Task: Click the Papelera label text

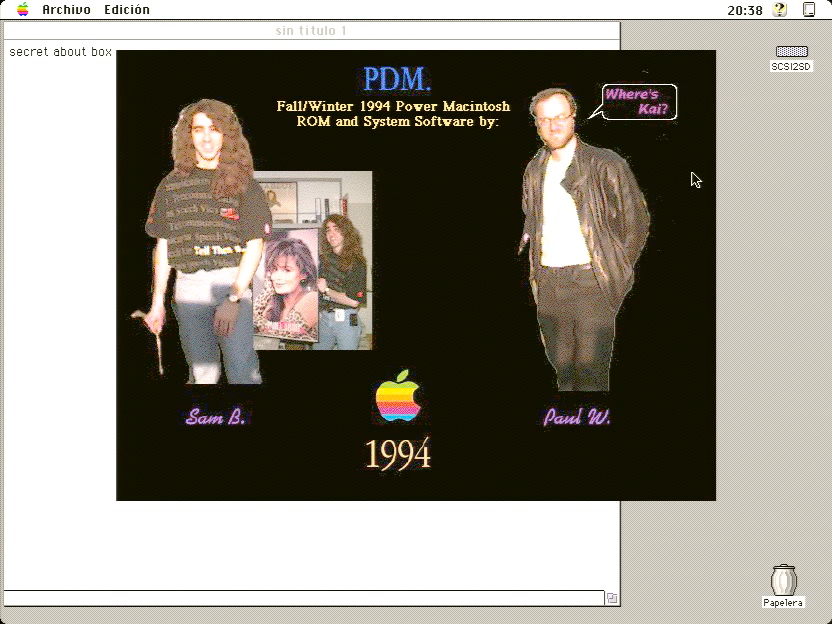Action: pyautogui.click(x=783, y=603)
